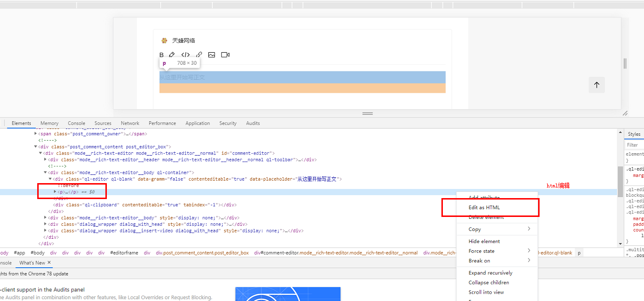Select the highlighter pen tool in the editor
Image resolution: width=644 pixels, height=301 pixels.
(x=172, y=55)
